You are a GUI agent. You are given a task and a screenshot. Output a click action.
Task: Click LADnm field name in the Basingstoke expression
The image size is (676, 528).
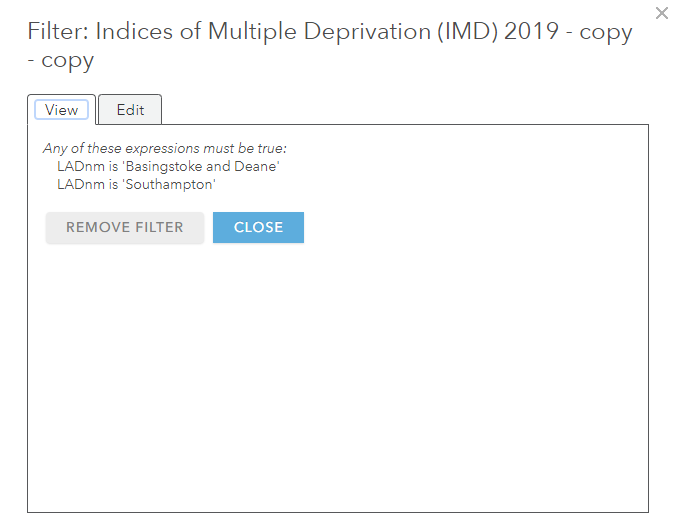(81, 166)
